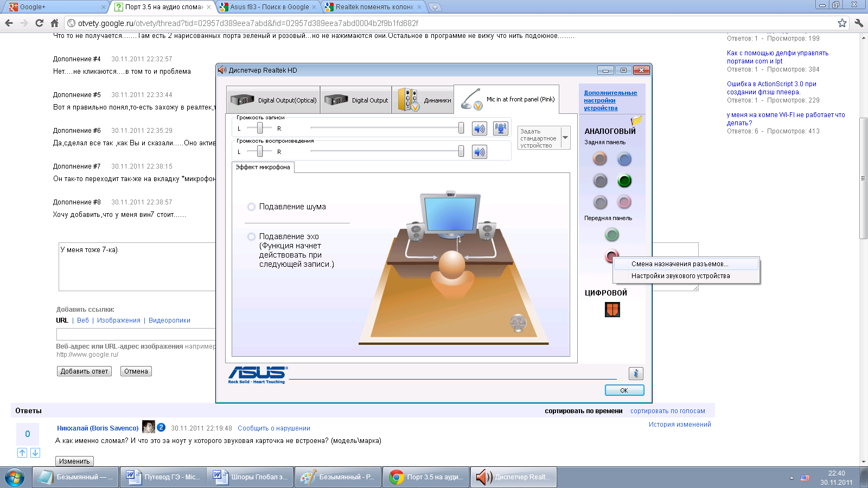Viewport: 868px width, 488px height.
Task: Open the digital output connector icon
Action: 612,310
